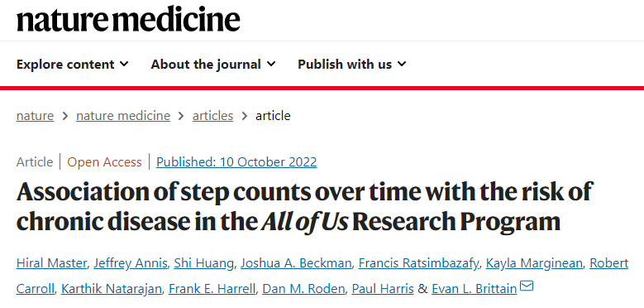
Task: Click the envelope icon beside Evan L. Brittain
Action: point(527,286)
